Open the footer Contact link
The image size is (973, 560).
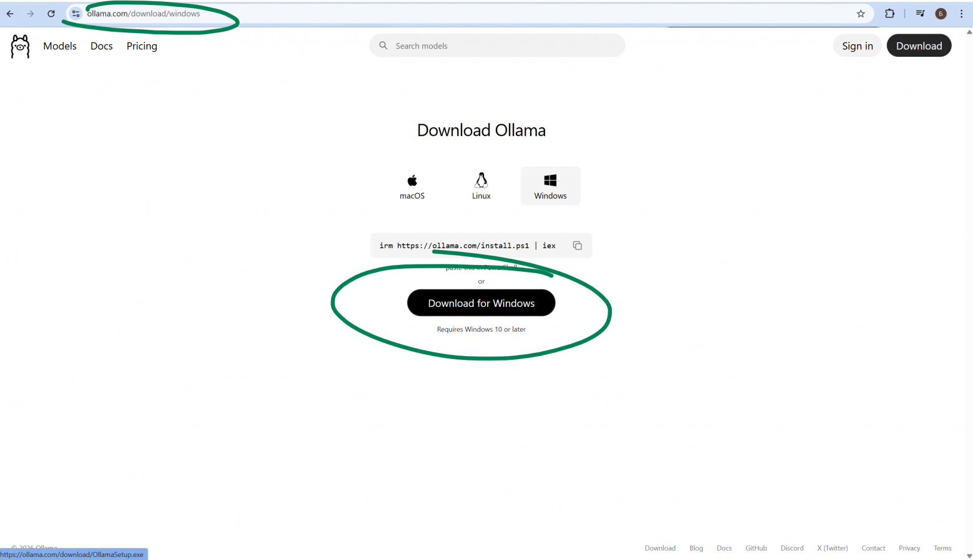(x=873, y=548)
